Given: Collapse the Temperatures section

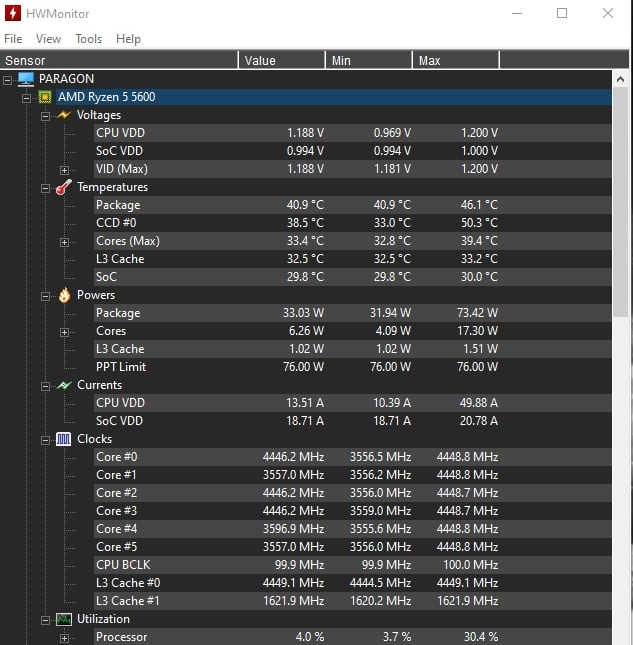Looking at the screenshot, I should click(45, 188).
